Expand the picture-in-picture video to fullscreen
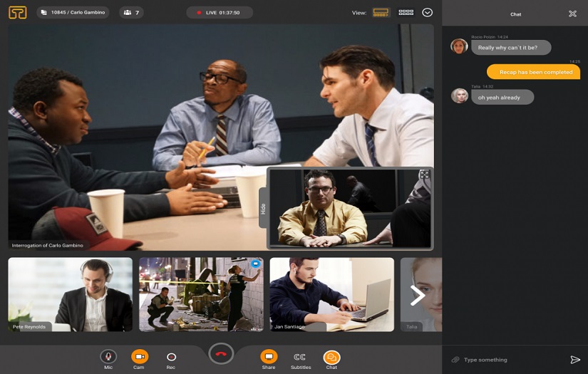This screenshot has height=374, width=588. [424, 175]
